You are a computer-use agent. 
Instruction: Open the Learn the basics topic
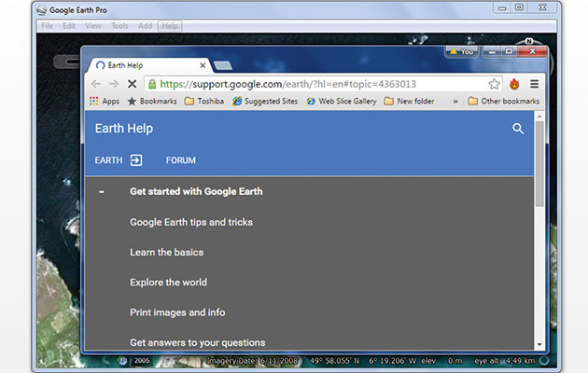[166, 252]
